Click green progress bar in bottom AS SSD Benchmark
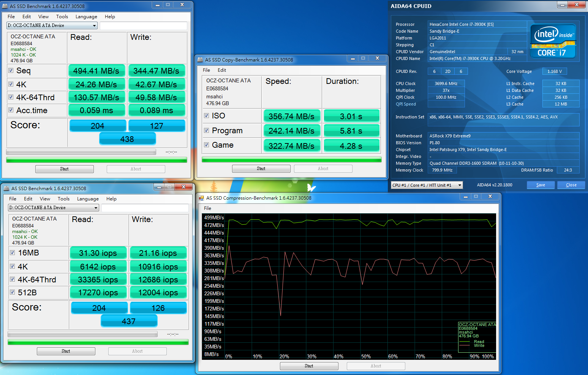 [x=98, y=342]
